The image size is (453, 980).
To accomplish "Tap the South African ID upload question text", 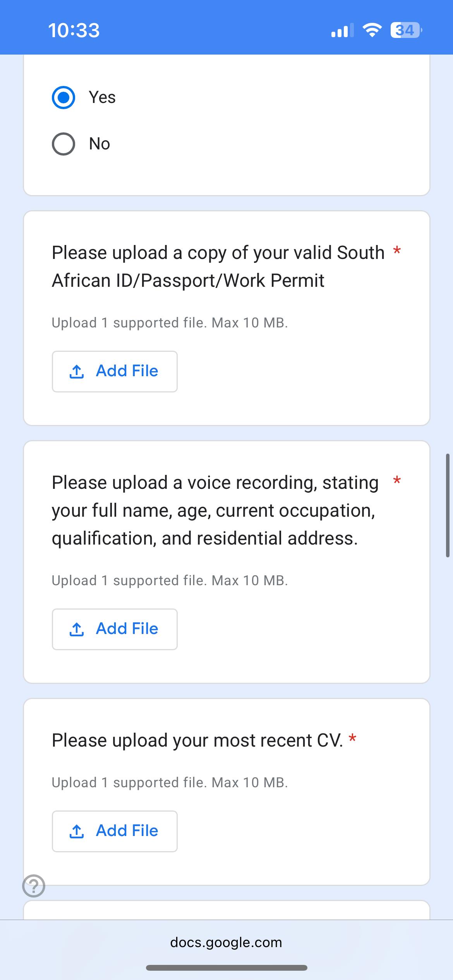I will 218,266.
